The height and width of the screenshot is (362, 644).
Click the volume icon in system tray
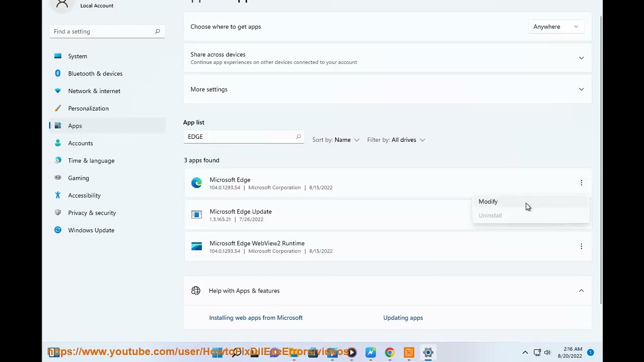click(547, 352)
